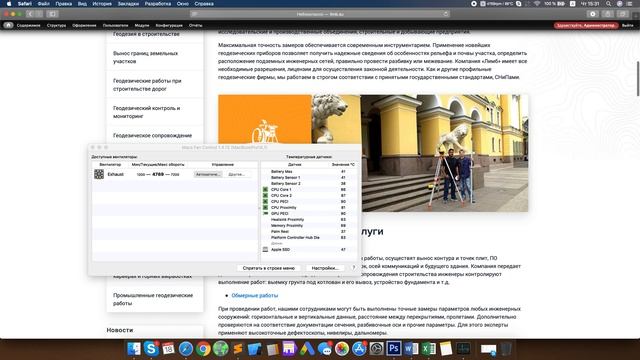Select Memory Proximity sensor row

309,225
